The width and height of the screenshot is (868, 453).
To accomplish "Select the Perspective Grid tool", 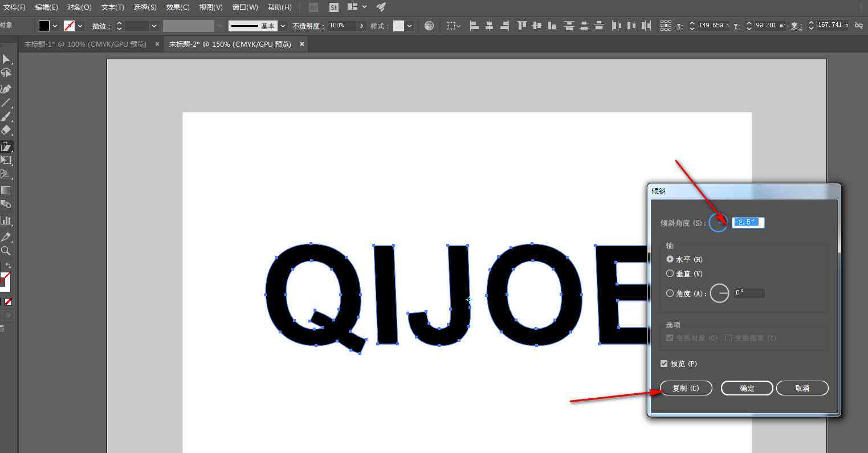I will point(6,175).
